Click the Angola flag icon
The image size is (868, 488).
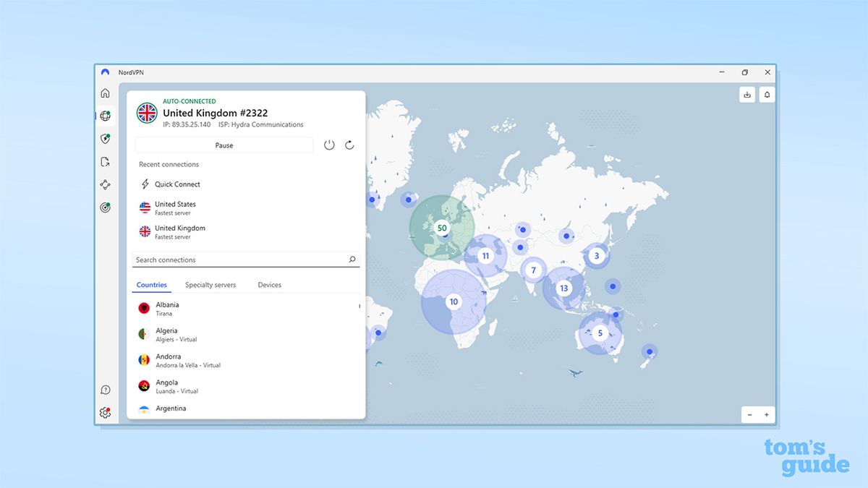[144, 386]
